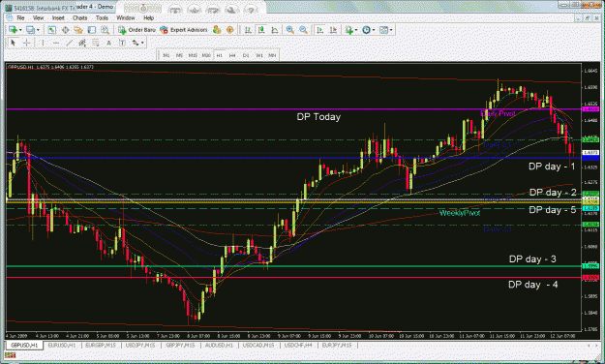Viewport: 605px width, 364px height.
Task: Open the Tools menu
Action: pyautogui.click(x=102, y=17)
